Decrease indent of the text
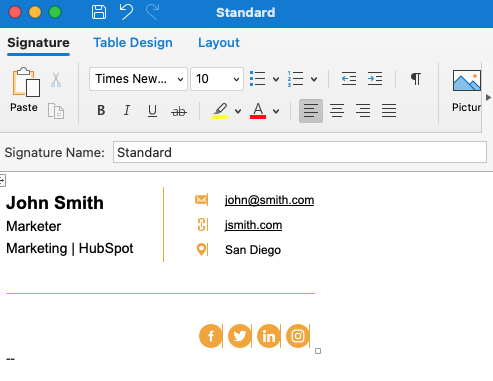This screenshot has height=381, width=493. coord(349,79)
